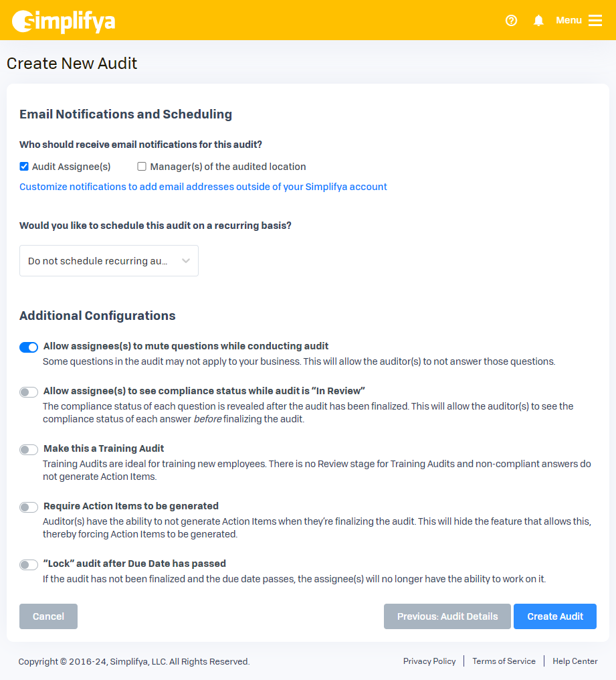Click the Simplifya logo
The image size is (616, 680).
click(64, 21)
